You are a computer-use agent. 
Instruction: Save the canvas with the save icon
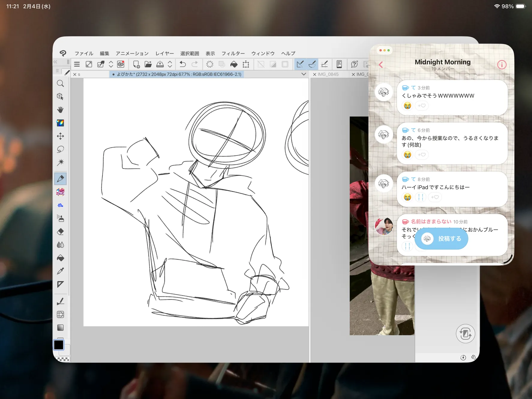(160, 64)
